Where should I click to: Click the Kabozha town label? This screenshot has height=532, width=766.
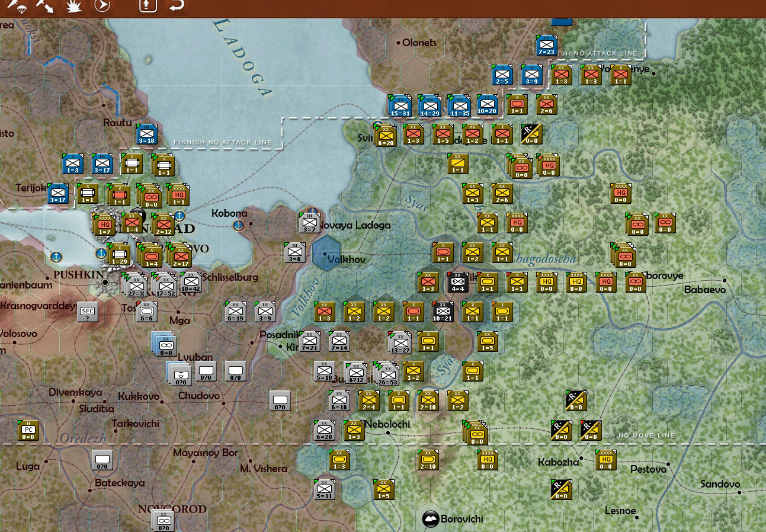click(558, 462)
